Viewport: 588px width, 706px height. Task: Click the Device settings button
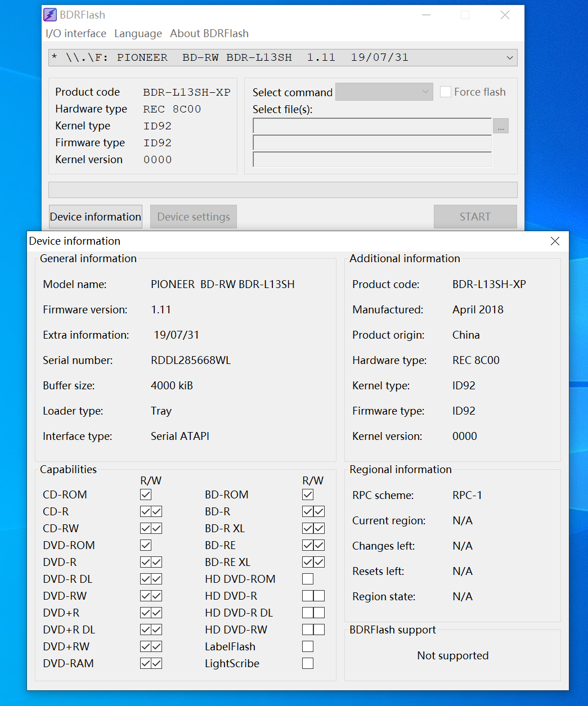coord(194,217)
